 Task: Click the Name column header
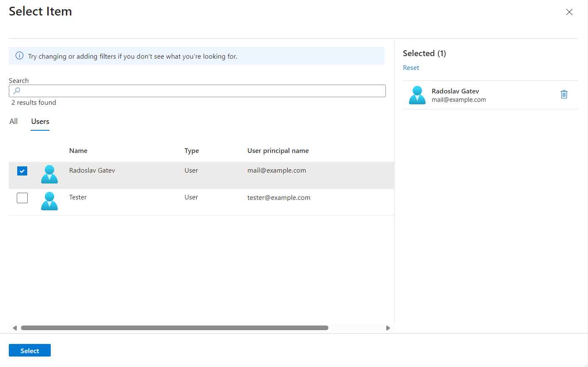[x=78, y=150]
